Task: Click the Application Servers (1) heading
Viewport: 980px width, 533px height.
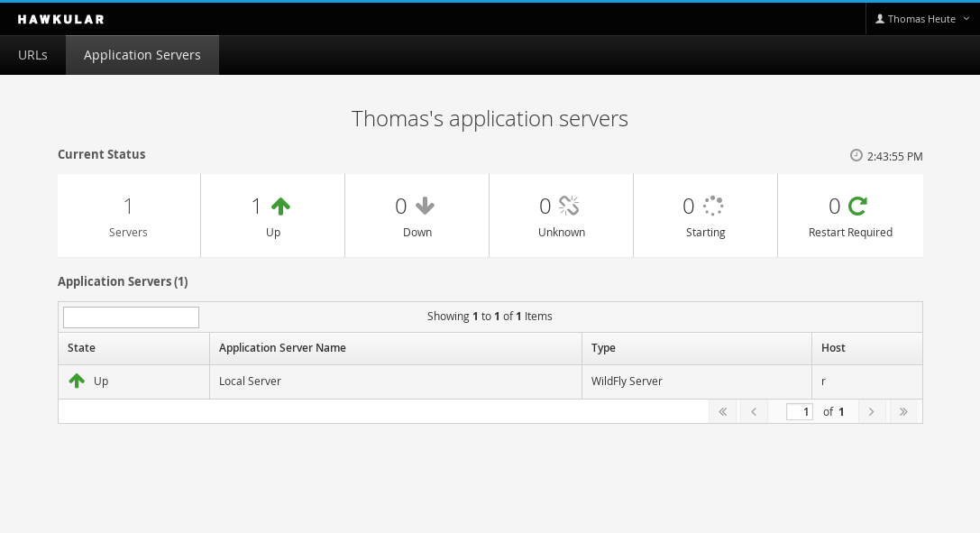Action: (123, 281)
